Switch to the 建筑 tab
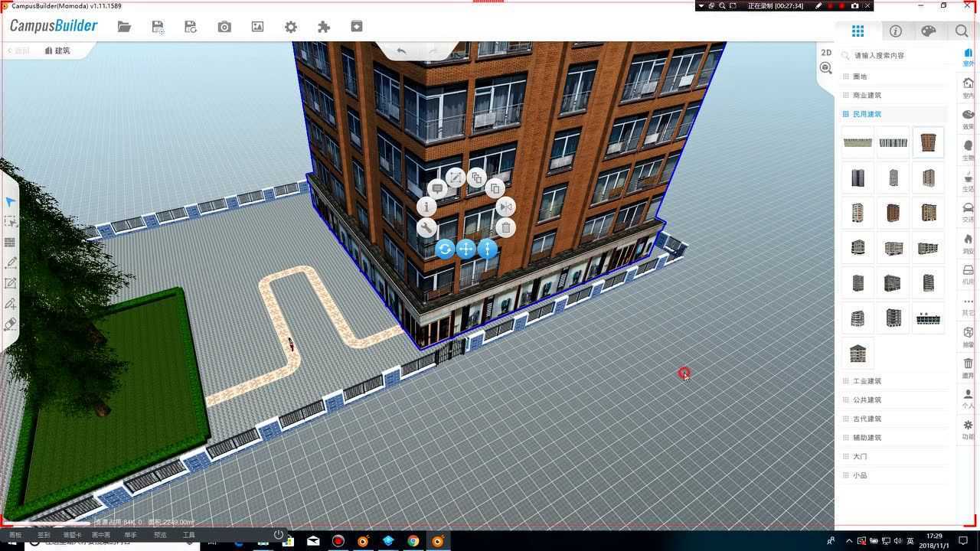Image resolution: width=980 pixels, height=551 pixels. click(x=57, y=50)
